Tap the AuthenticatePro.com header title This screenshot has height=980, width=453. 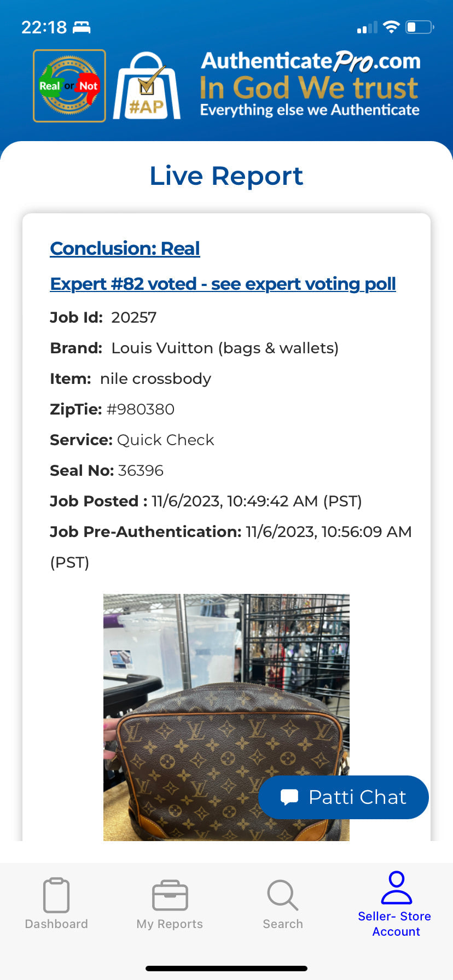(x=310, y=61)
